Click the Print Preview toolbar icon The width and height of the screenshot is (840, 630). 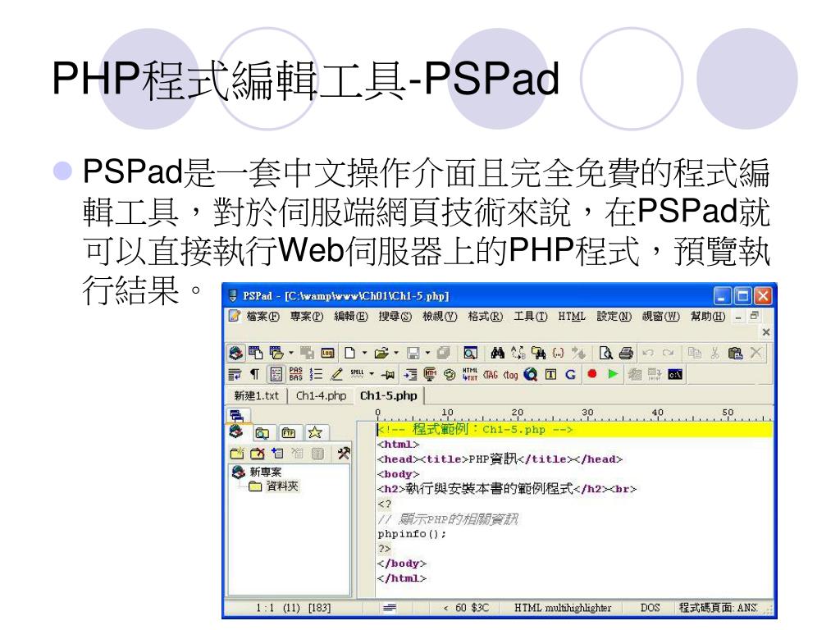coord(606,353)
